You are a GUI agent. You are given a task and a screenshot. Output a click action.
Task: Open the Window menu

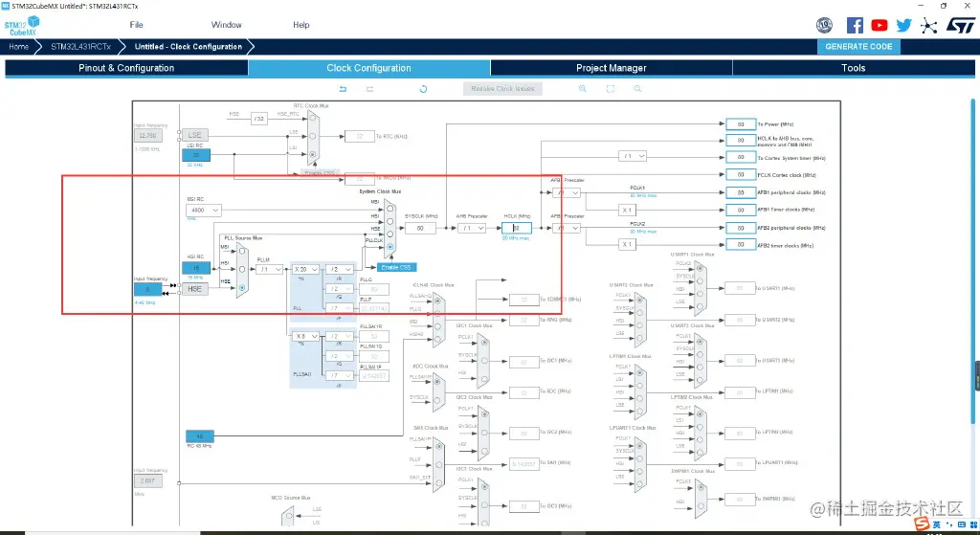pyautogui.click(x=226, y=25)
